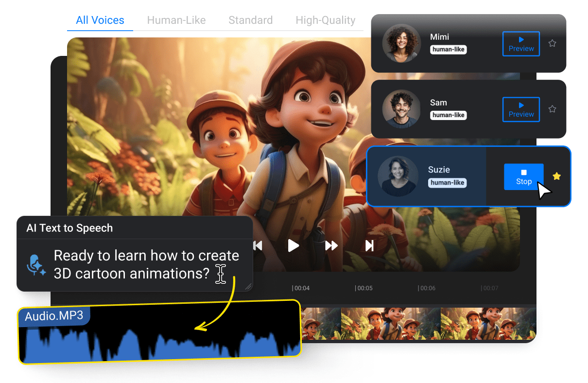The height and width of the screenshot is (383, 588).
Task: Open the human-like tag under Suzie's name
Action: (447, 182)
